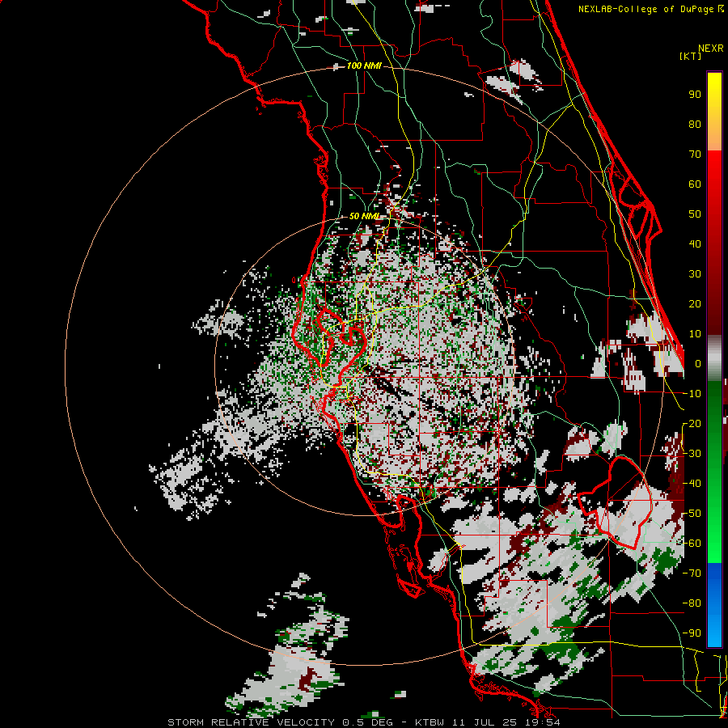The height and width of the screenshot is (728, 728).
Task: Click the 30 value on the velocity scale
Action: pyautogui.click(x=695, y=274)
